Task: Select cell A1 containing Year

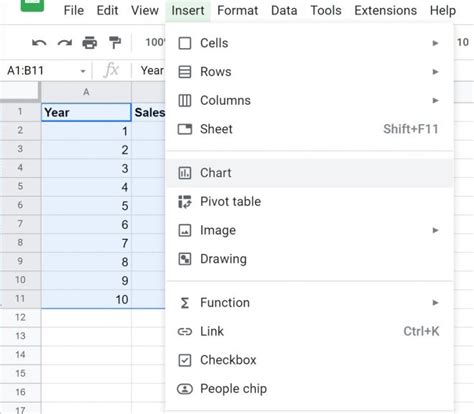Action: tap(86, 112)
